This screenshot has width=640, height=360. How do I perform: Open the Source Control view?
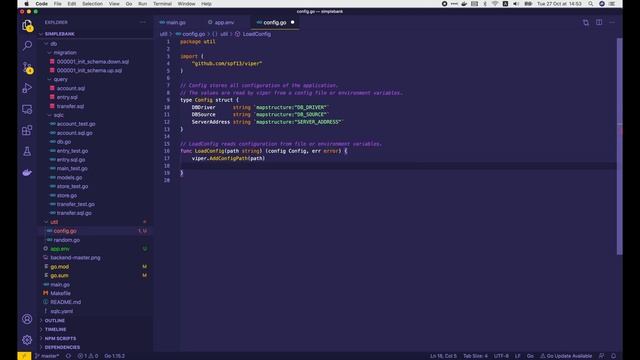coord(27,67)
